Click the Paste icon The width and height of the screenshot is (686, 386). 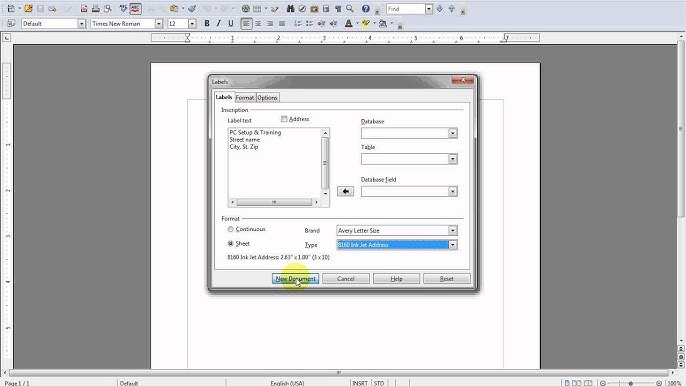174,8
